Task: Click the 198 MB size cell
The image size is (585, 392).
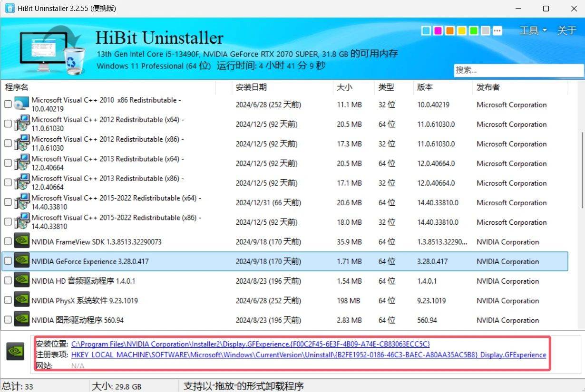Action: pyautogui.click(x=349, y=300)
